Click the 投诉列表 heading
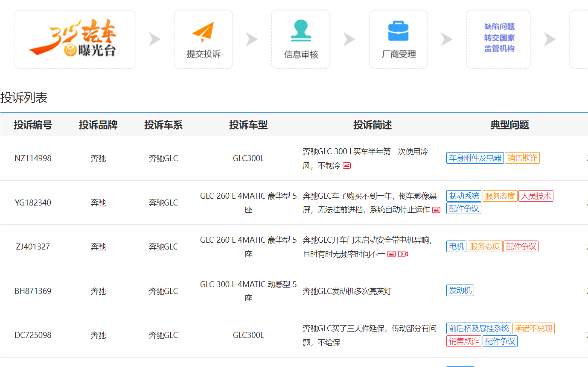The width and height of the screenshot is (588, 367). [24, 98]
